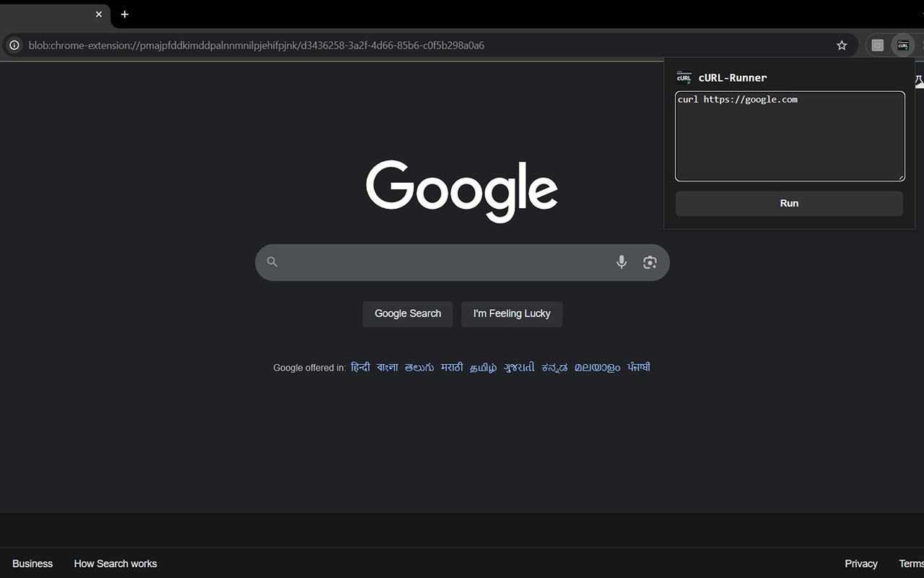Viewport: 924px width, 578px height.
Task: Edit the curl command text area
Action: click(790, 136)
